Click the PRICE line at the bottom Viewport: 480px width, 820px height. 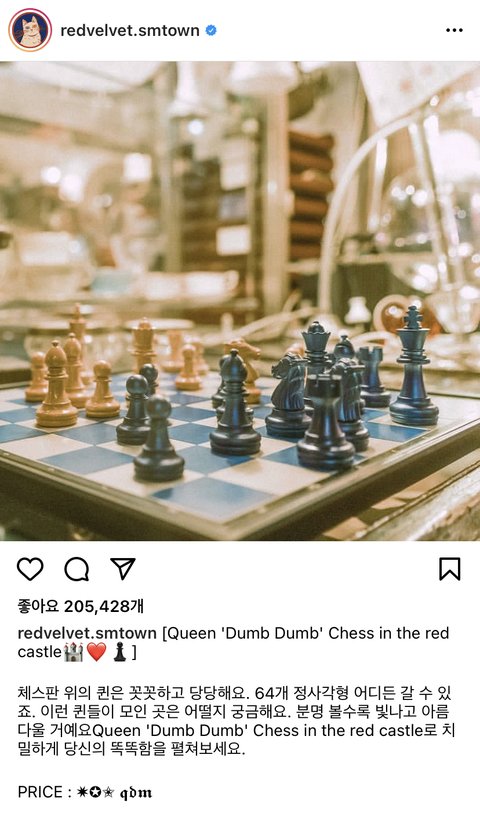point(85,792)
